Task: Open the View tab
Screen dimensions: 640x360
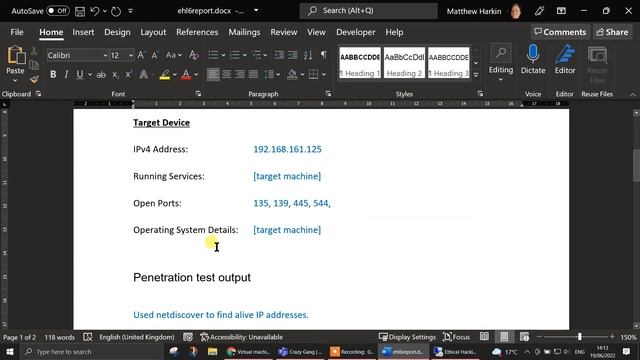Action: point(316,32)
